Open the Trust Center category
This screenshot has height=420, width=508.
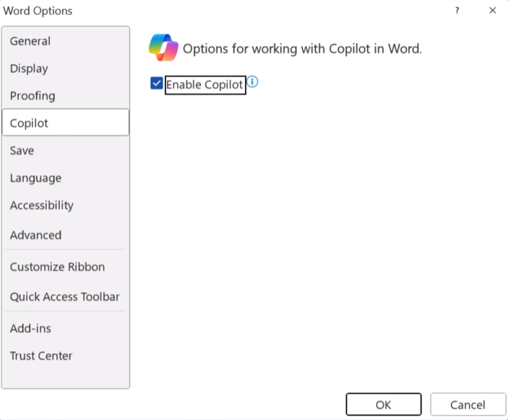(x=41, y=356)
